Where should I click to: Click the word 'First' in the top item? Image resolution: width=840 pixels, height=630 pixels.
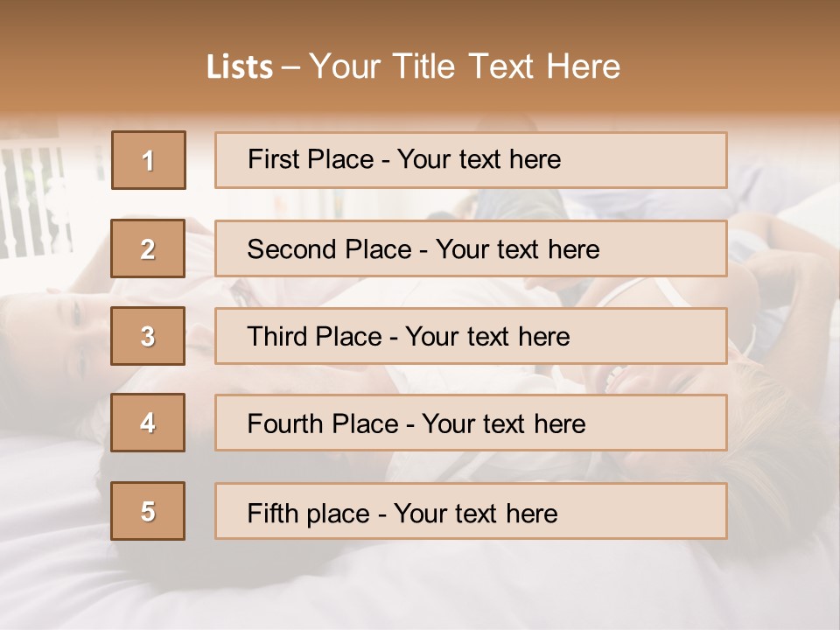[x=272, y=160]
